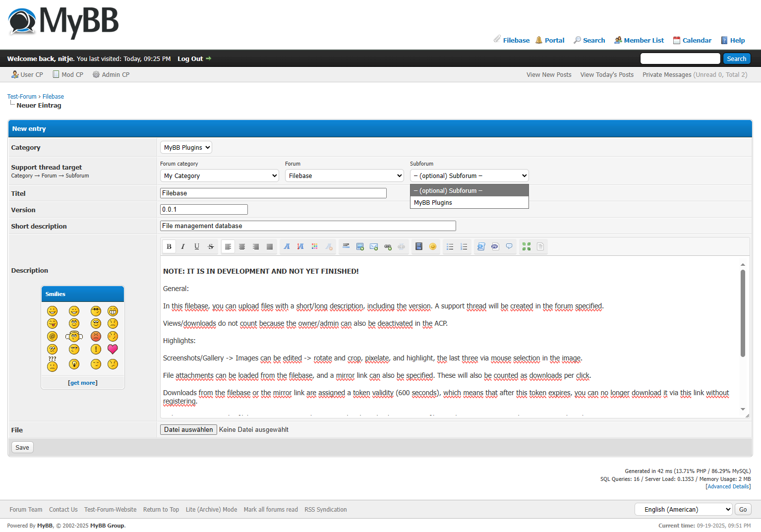This screenshot has height=532, width=761.
Task: Open the Category dropdown showing MyBB Plugins
Action: pyautogui.click(x=186, y=147)
